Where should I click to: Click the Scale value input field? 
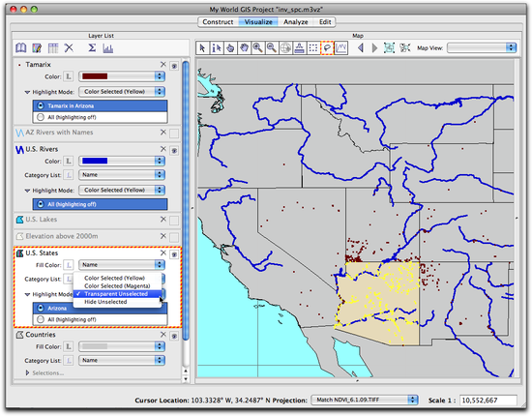point(488,401)
